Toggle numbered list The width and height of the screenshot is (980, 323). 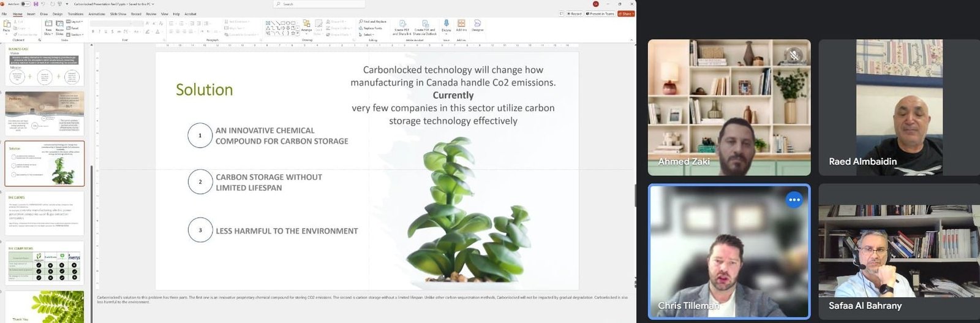pos(182,23)
